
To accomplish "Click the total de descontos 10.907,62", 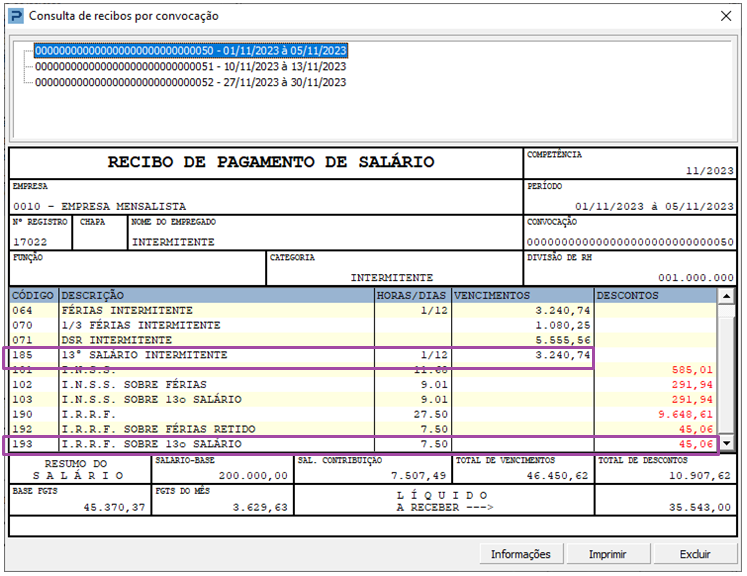I will pyautogui.click(x=700, y=475).
